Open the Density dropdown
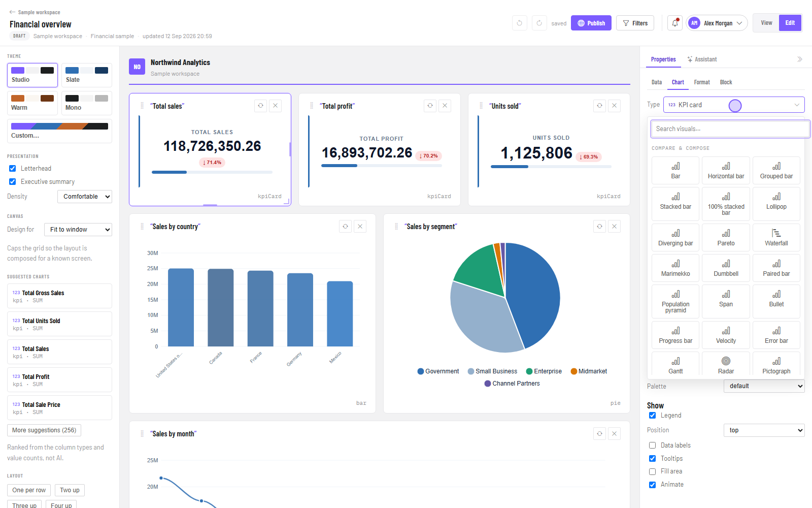Screen dimensions: 812x508 tap(85, 197)
